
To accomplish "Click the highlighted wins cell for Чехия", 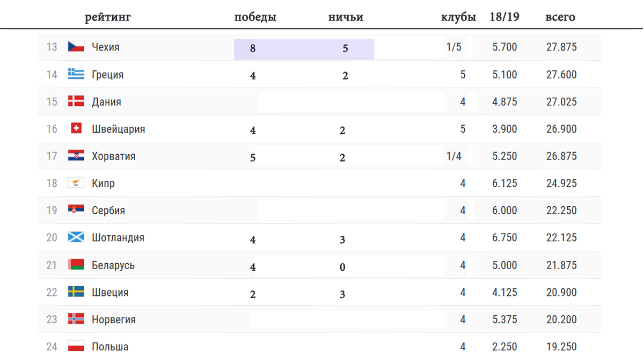I will (253, 49).
